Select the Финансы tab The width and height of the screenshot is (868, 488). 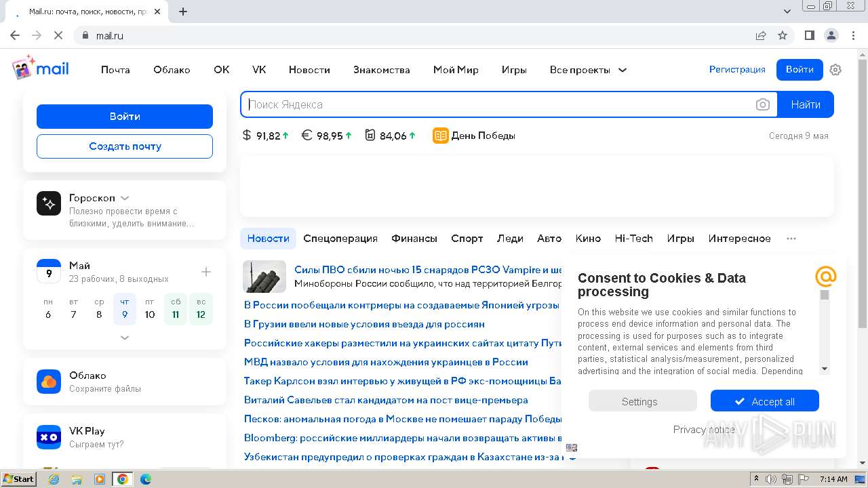coord(414,239)
